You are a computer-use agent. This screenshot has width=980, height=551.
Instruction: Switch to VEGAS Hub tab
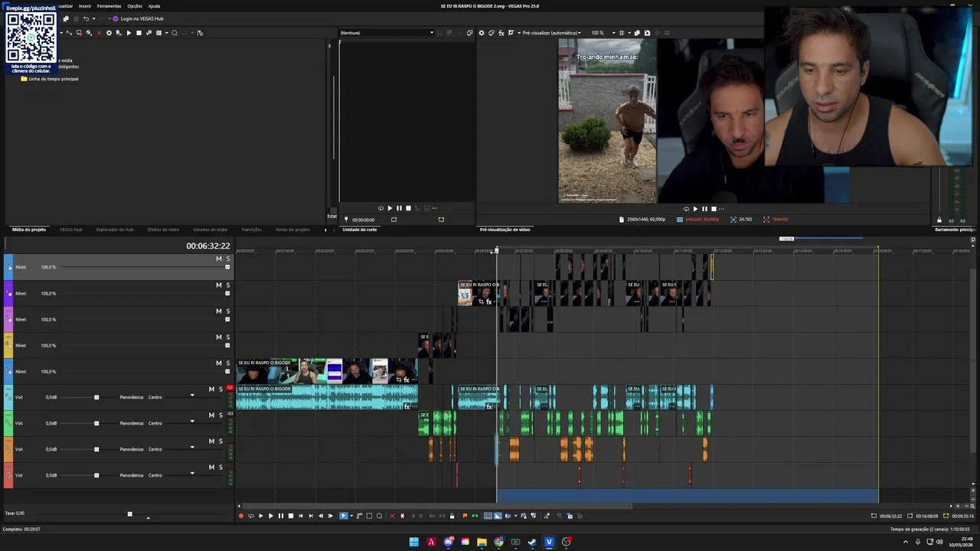71,230
